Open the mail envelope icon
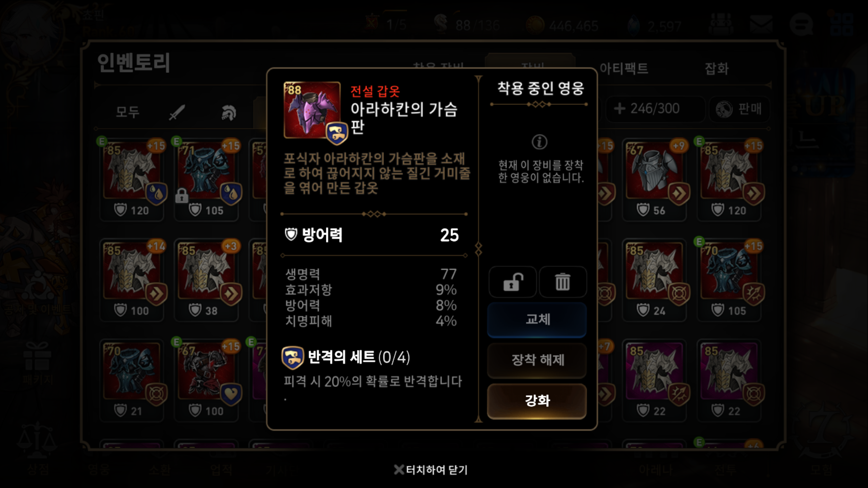 click(x=761, y=24)
